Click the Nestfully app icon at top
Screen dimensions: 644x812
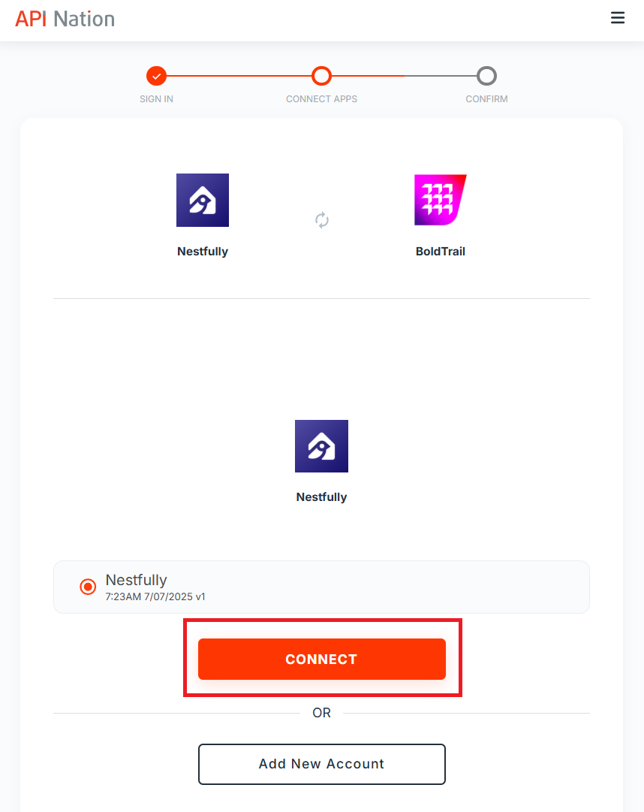click(203, 200)
